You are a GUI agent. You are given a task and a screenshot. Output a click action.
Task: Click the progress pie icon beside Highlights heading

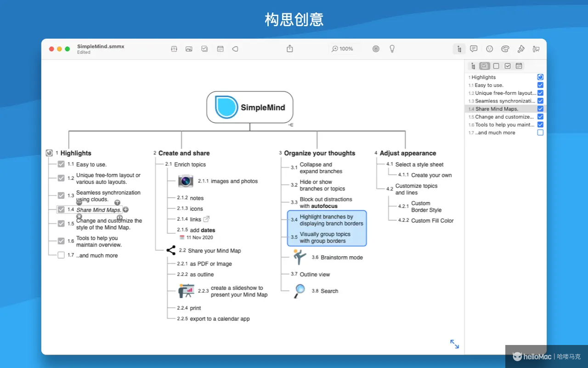(49, 153)
